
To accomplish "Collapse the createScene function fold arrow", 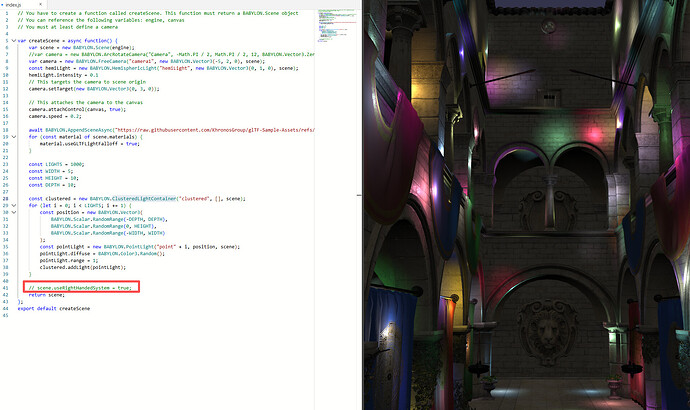I will pyautogui.click(x=14, y=40).
